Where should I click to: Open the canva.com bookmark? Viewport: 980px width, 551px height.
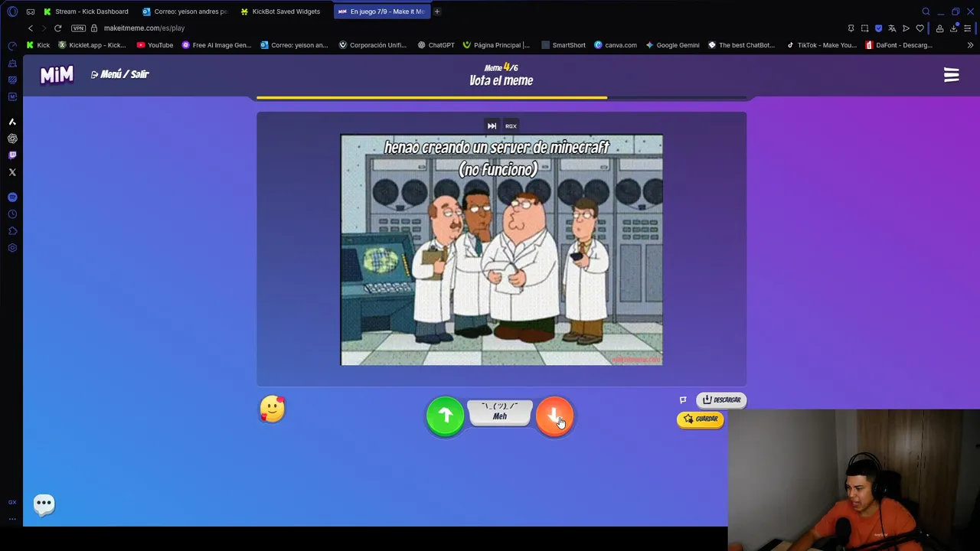(x=616, y=45)
